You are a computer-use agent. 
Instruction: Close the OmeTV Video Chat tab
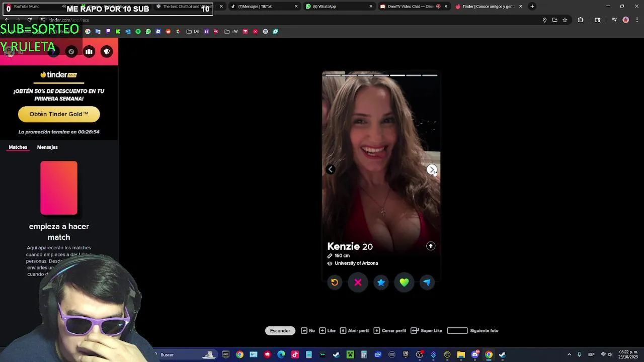[446, 7]
